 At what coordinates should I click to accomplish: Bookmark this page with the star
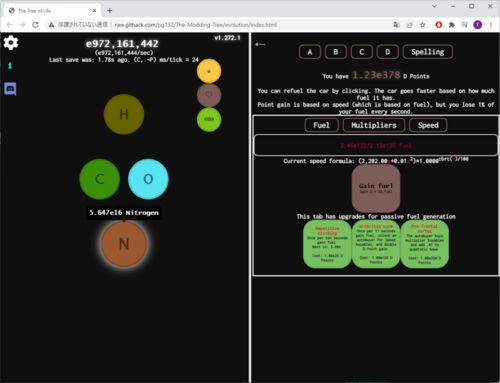pyautogui.click(x=423, y=25)
